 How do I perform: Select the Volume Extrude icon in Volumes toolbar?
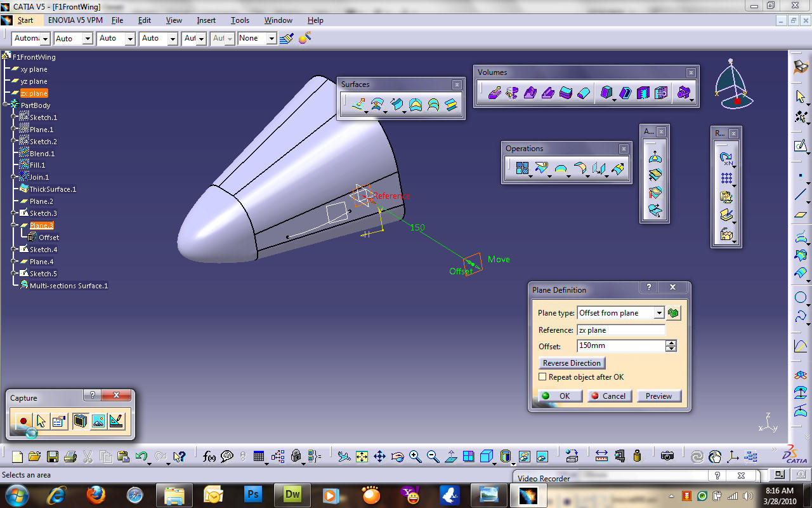point(495,92)
